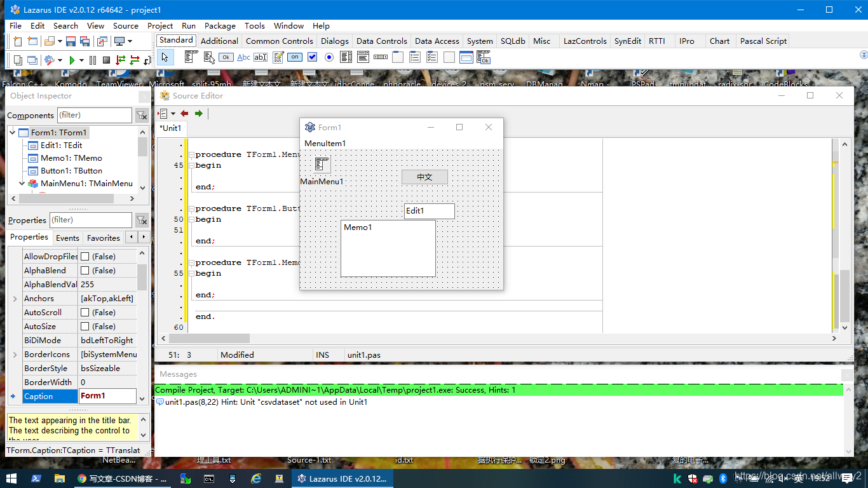The image size is (868, 488).
Task: Select Button1: TButton in component tree
Action: click(71, 171)
